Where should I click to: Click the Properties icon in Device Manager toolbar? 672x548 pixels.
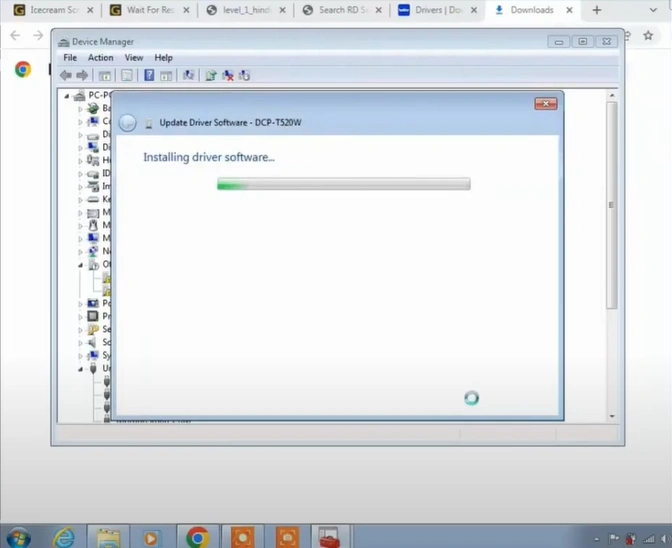127,75
